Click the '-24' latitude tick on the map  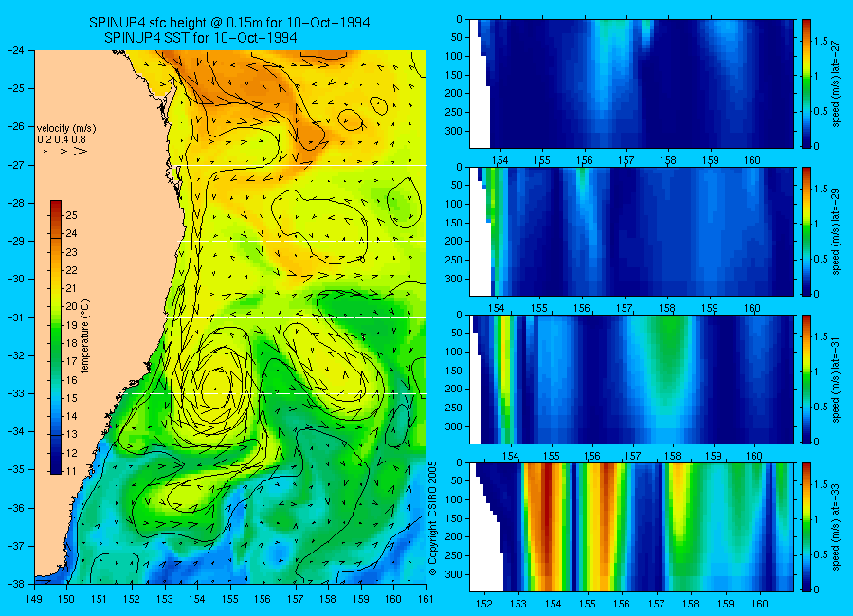point(17,50)
